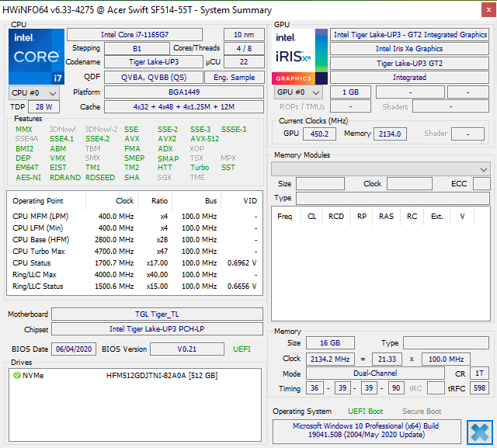Click the Intel Core i7 logo
497x448 pixels.
(x=36, y=57)
